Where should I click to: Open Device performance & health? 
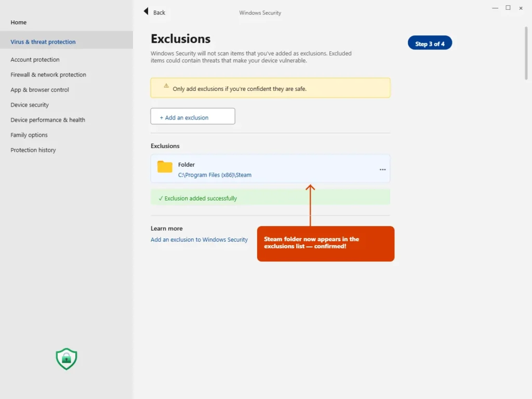point(48,120)
